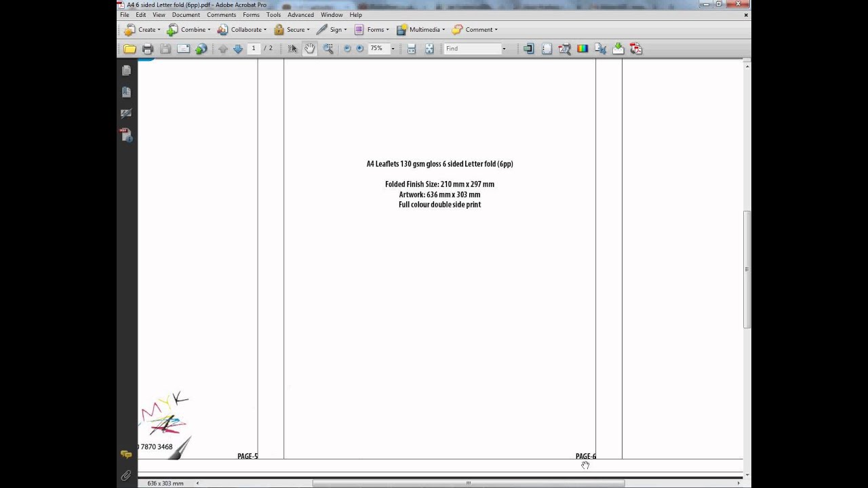Open the Comments panel speech-bubble icon

[126, 454]
